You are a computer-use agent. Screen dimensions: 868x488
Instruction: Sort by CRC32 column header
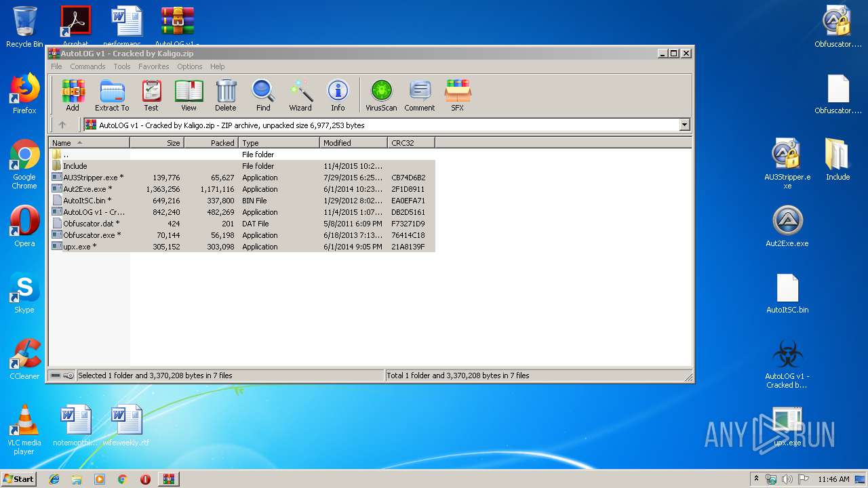[411, 143]
